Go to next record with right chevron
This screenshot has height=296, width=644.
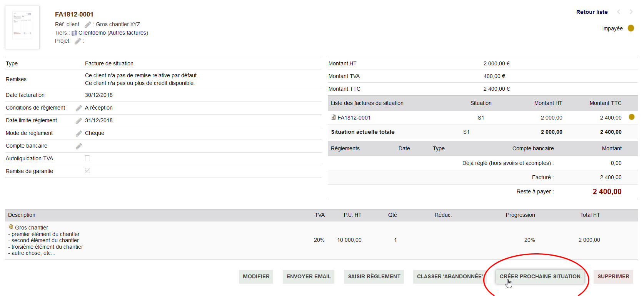click(631, 12)
